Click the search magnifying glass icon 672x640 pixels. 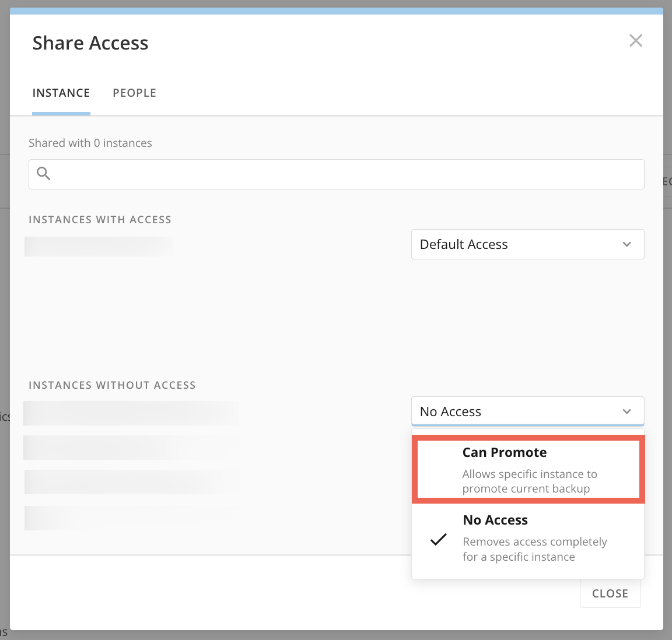click(44, 174)
